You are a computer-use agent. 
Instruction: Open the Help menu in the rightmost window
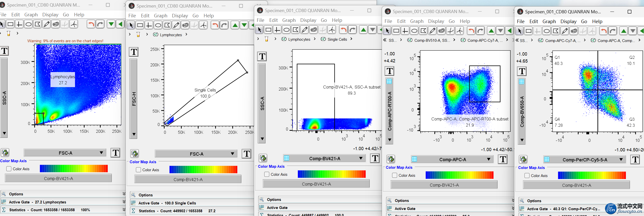tap(597, 21)
